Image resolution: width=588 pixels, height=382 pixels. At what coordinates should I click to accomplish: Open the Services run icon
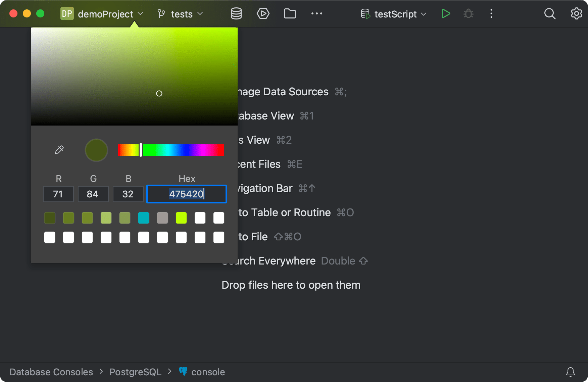coord(263,14)
